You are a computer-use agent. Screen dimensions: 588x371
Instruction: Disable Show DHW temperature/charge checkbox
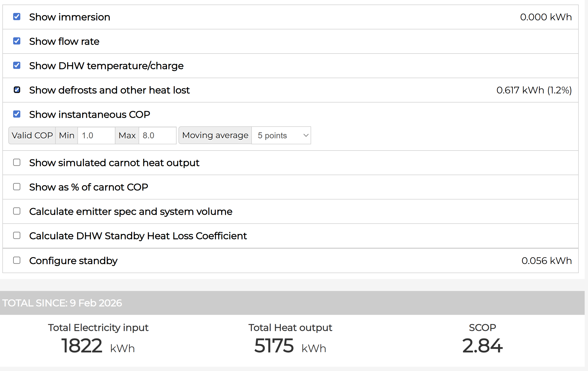[x=16, y=65]
